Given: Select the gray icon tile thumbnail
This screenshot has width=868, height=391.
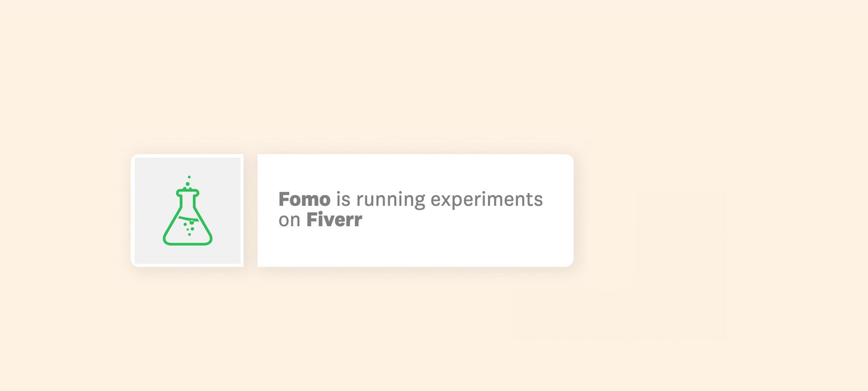Looking at the screenshot, I should [188, 210].
